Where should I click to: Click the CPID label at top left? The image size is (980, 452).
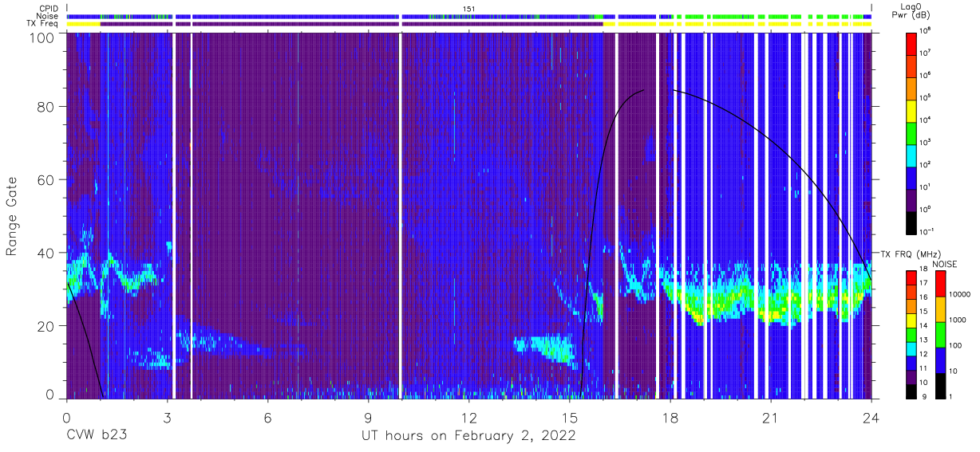click(49, 8)
